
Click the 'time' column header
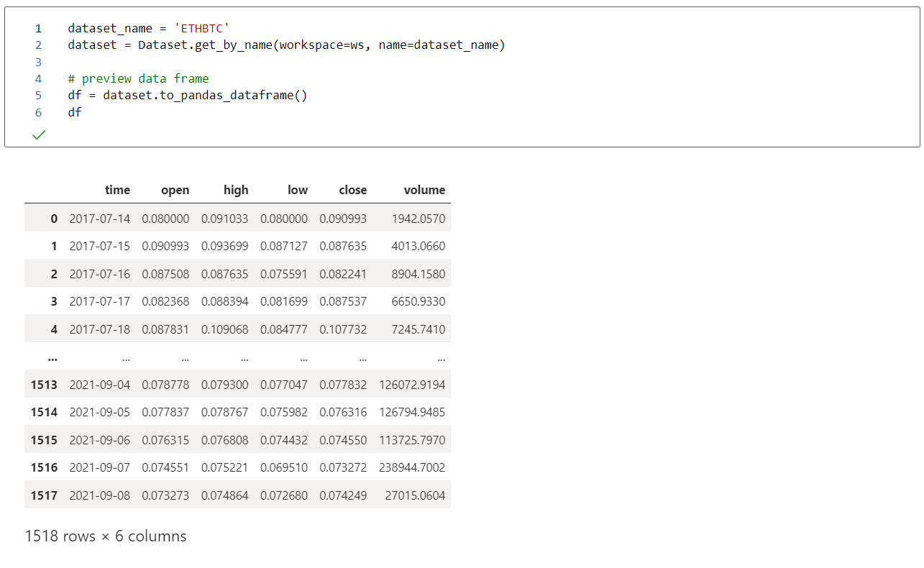117,190
